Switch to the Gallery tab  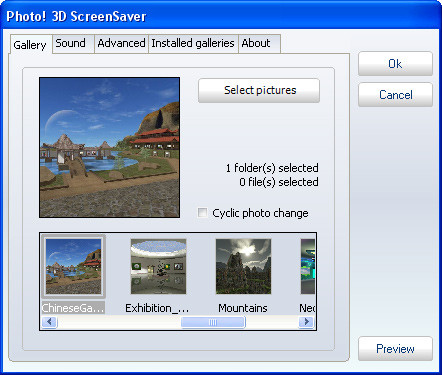click(30, 44)
